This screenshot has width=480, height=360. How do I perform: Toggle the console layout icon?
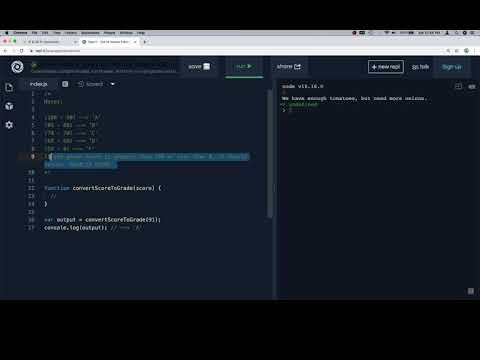[x=458, y=86]
